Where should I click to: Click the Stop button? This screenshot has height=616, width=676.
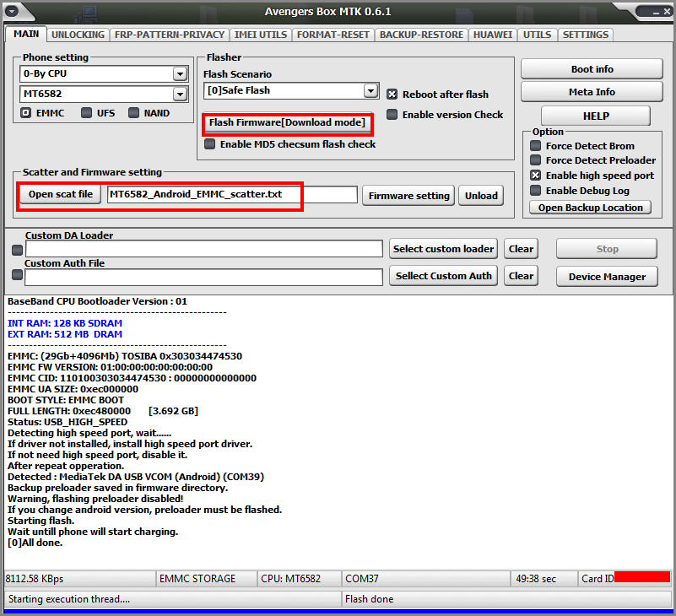tap(607, 249)
